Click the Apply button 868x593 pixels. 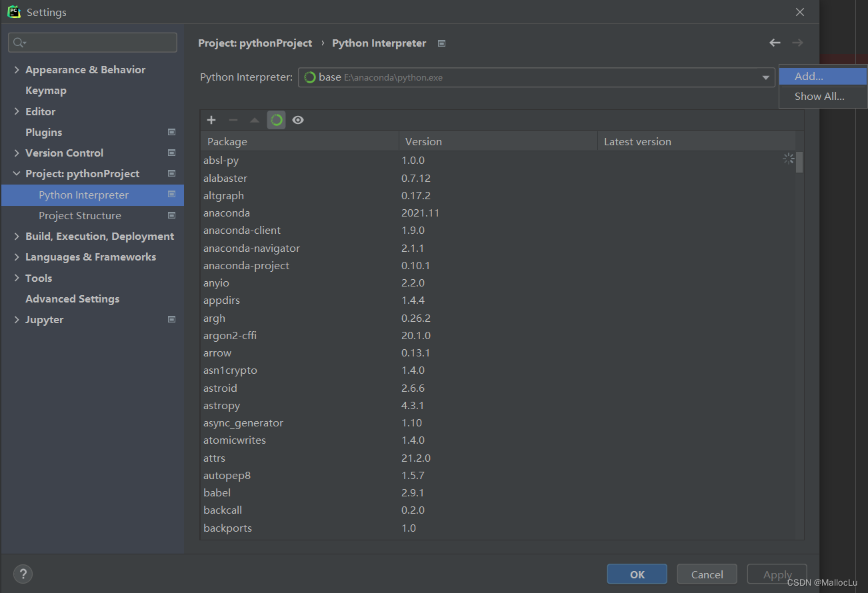point(777,574)
